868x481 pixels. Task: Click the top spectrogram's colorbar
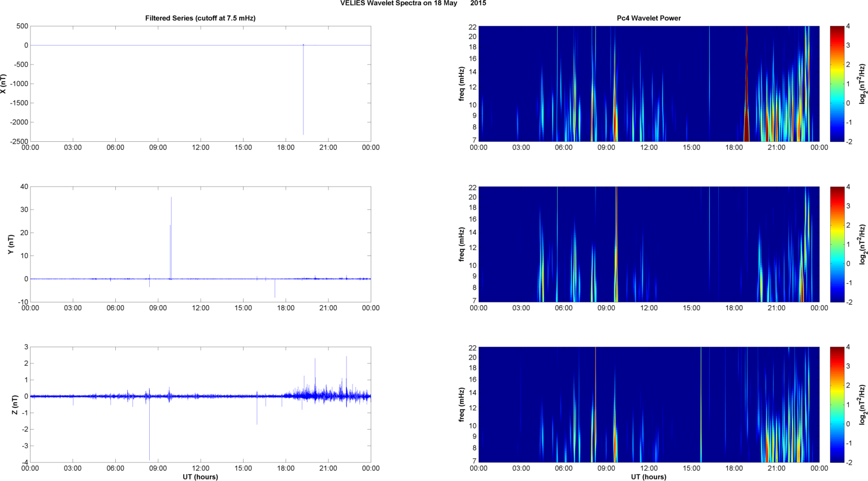[x=837, y=84]
